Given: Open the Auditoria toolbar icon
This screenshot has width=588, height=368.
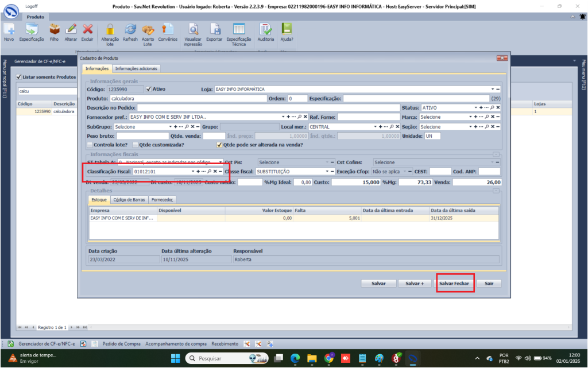Looking at the screenshot, I should tap(266, 29).
